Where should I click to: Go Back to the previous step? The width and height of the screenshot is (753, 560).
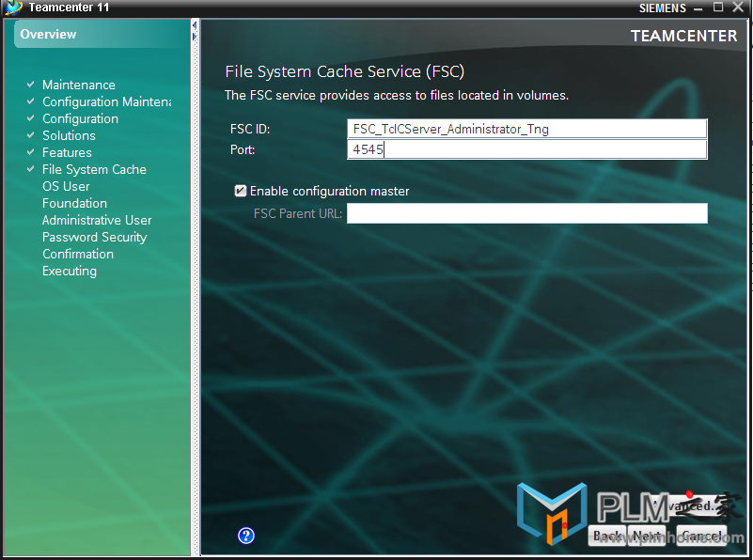[x=607, y=536]
